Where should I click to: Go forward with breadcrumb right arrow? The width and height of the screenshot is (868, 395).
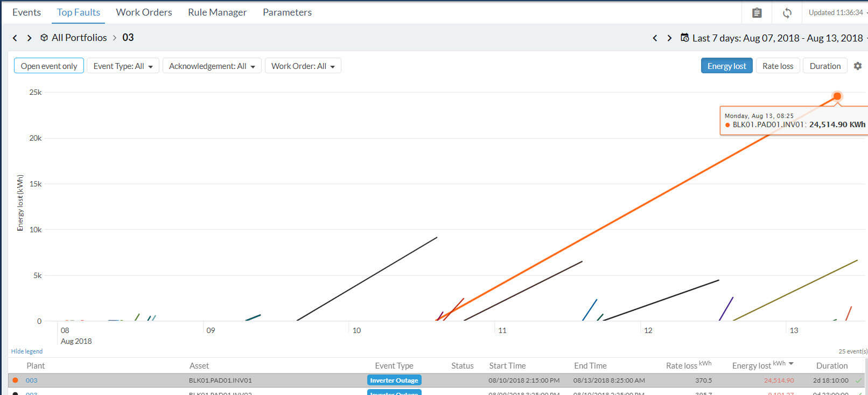[29, 38]
